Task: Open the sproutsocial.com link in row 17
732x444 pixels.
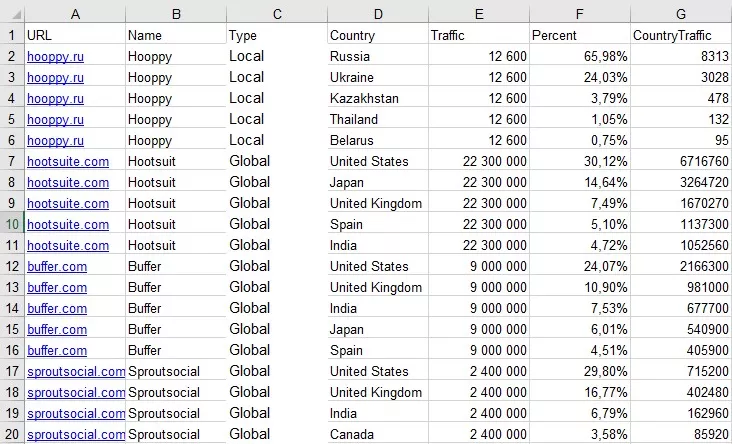Action: point(76,372)
